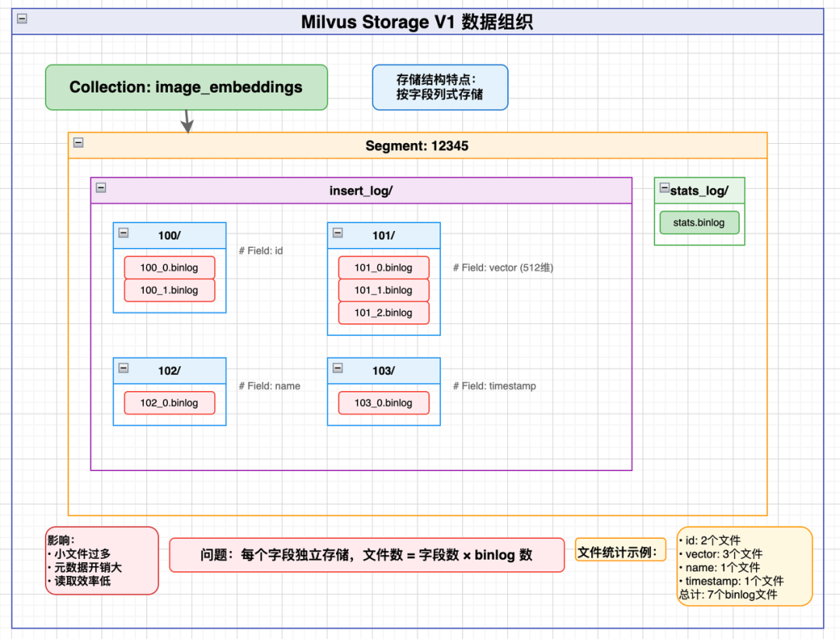
Task: Click the stats_log/ minus collapse icon
Action: pos(663,187)
